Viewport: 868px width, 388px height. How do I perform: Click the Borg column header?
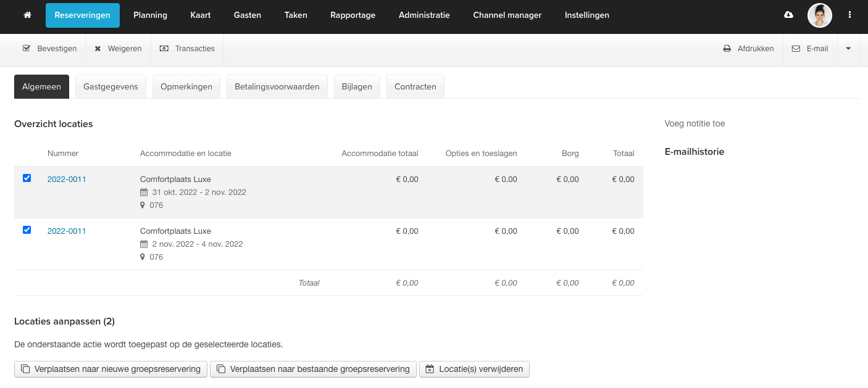pos(570,154)
